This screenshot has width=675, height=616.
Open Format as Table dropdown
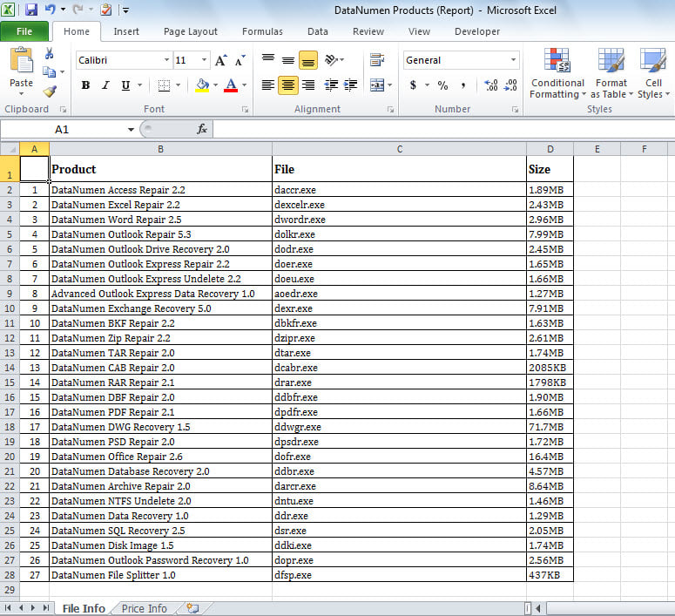(x=611, y=73)
